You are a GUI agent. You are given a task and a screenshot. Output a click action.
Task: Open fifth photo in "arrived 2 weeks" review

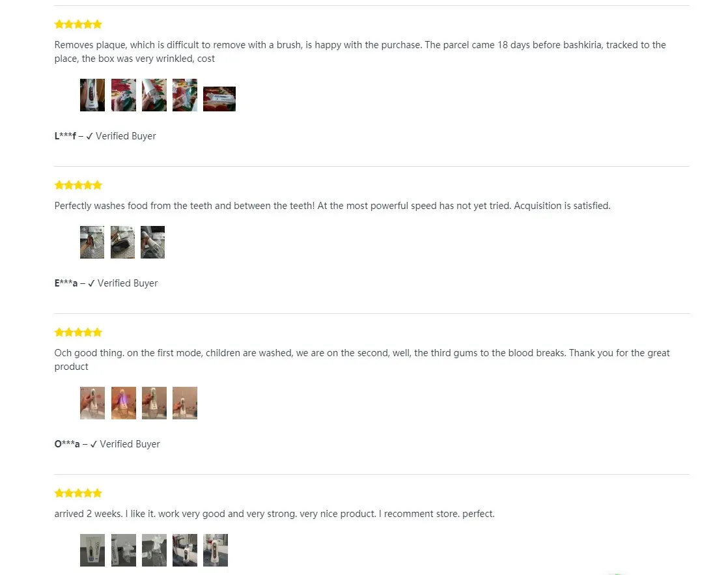point(215,550)
